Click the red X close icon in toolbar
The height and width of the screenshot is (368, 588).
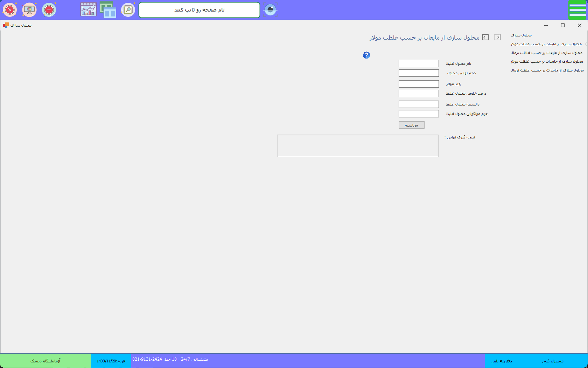pos(10,10)
